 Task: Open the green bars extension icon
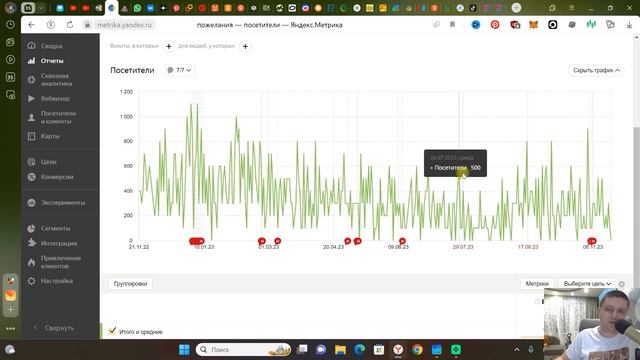pyautogui.click(x=591, y=25)
